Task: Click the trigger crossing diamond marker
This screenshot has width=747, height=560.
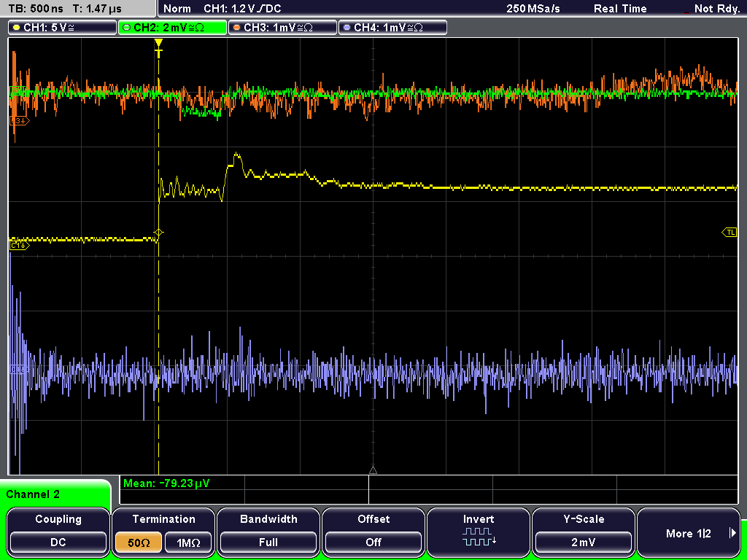Action: (x=158, y=233)
